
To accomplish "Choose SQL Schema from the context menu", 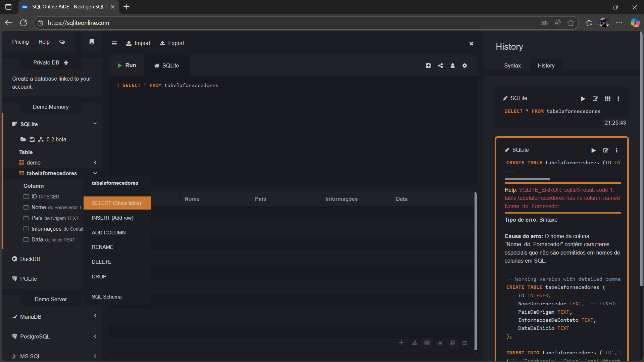I will pos(117,297).
